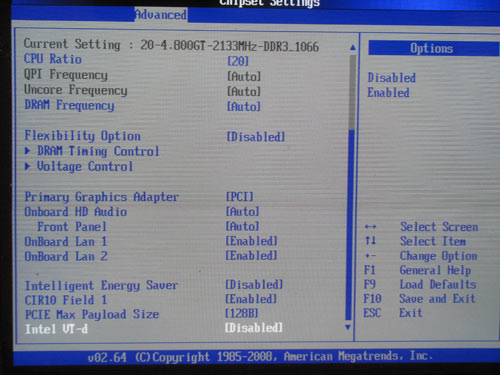
Task: Expand Voltage Control submenu
Action: coord(85,166)
